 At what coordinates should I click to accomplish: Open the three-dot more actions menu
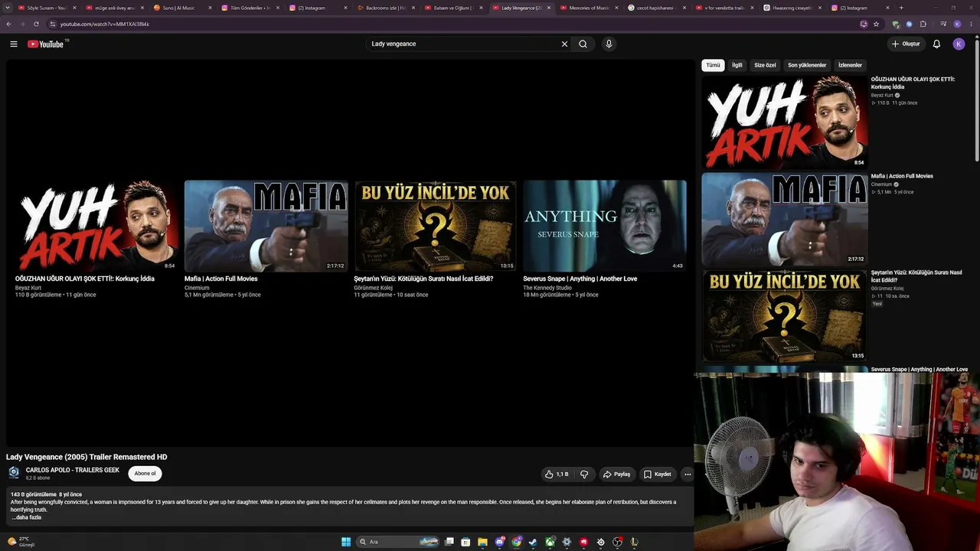(688, 474)
